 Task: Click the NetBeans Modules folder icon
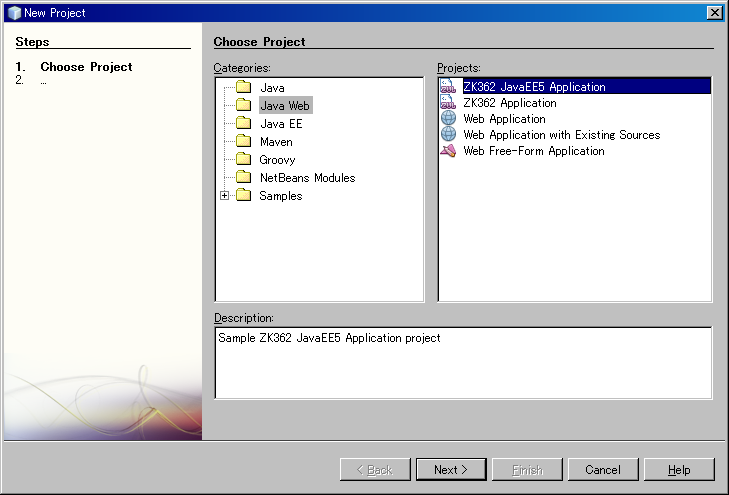tap(244, 177)
